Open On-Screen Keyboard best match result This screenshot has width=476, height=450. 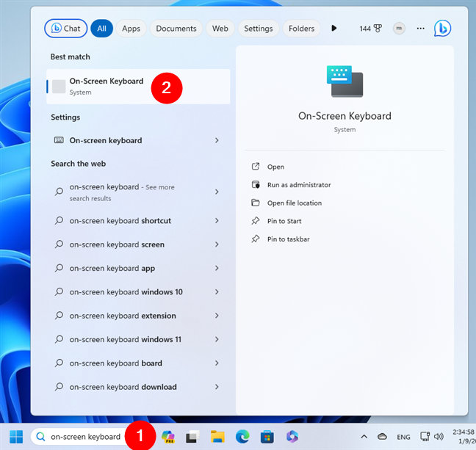[138, 87]
